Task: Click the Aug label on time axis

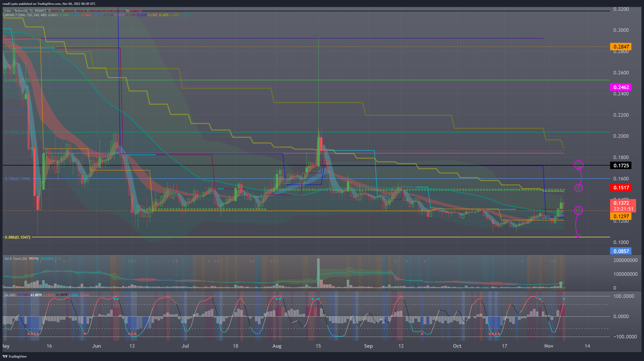Action: 277,346
